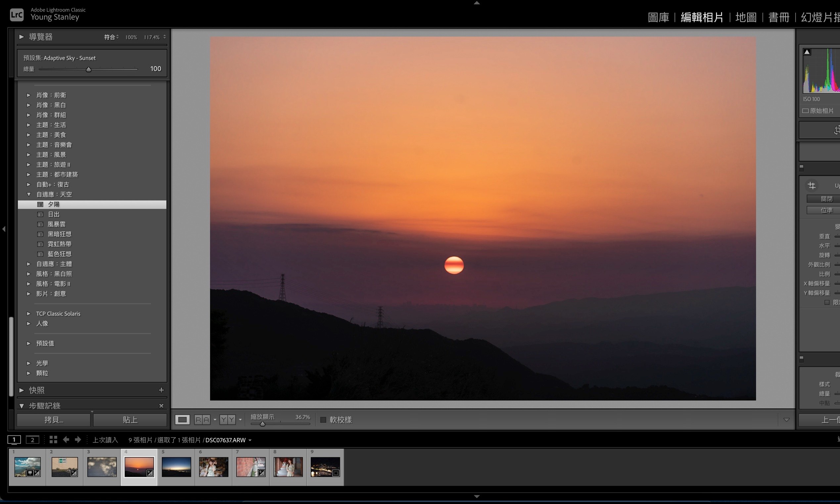Go forward with the right arrow icon
The image size is (840, 504).
pos(78,440)
